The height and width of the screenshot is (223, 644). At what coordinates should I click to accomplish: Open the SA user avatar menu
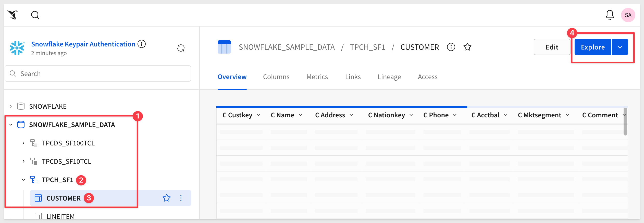[x=628, y=15]
